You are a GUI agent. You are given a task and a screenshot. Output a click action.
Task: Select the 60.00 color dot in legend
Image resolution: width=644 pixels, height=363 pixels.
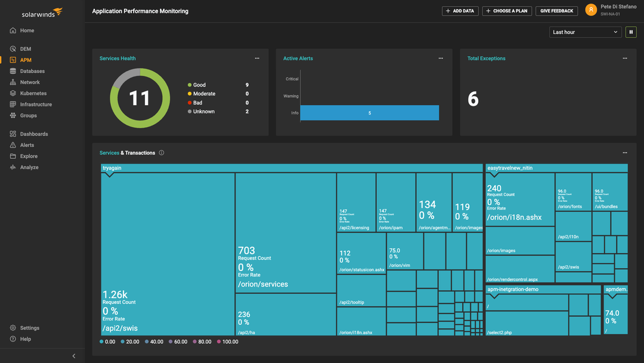171,342
